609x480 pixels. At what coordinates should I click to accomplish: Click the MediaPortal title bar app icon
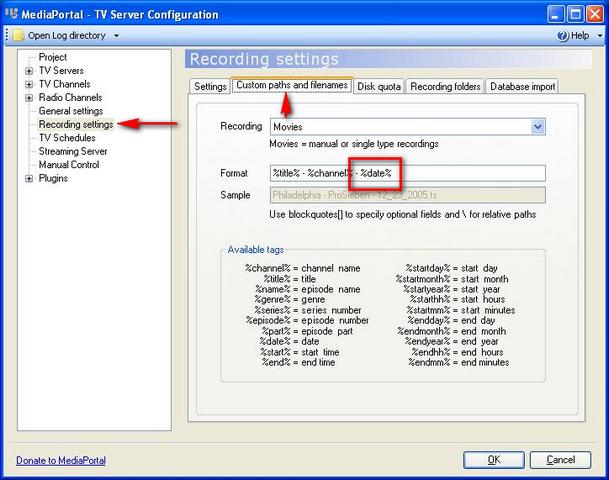pos(12,13)
